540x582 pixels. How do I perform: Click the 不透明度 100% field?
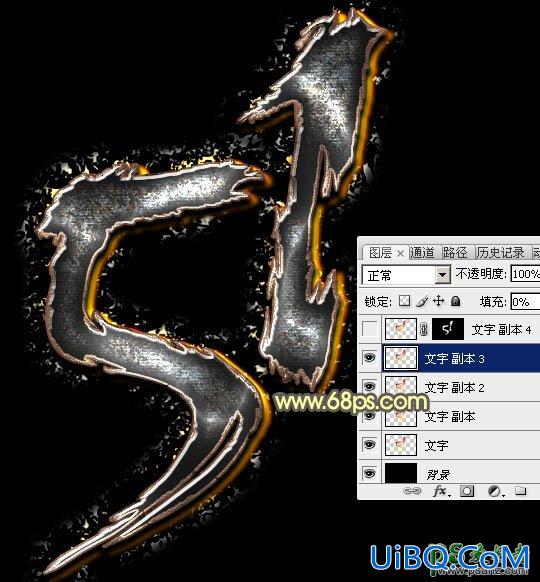(x=525, y=274)
